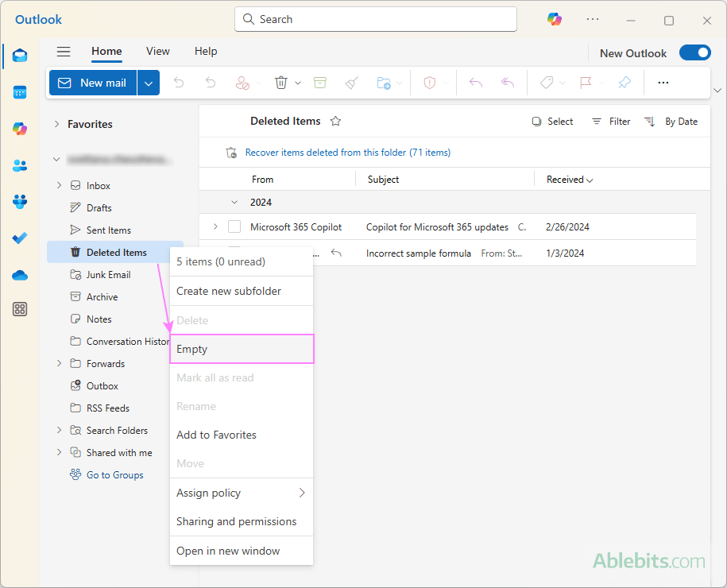Open the People app in sidebar
The width and height of the screenshot is (727, 588).
(x=20, y=165)
